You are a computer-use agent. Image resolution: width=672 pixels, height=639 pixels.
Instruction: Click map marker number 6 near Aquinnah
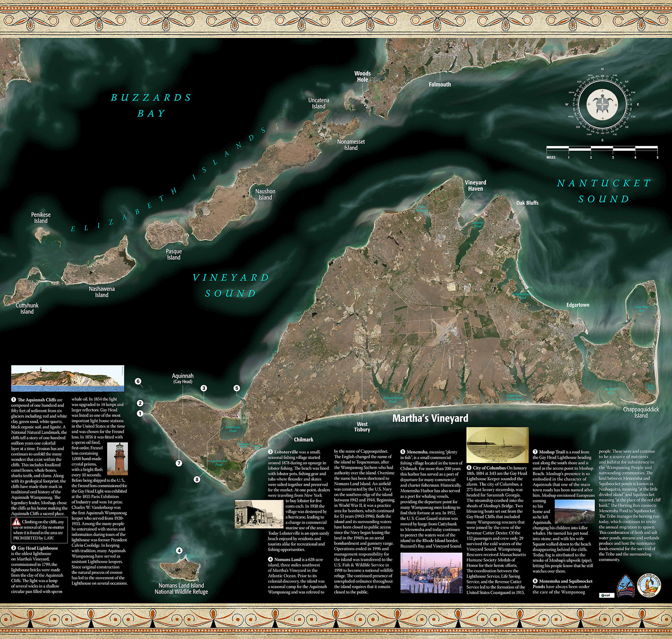click(x=138, y=381)
